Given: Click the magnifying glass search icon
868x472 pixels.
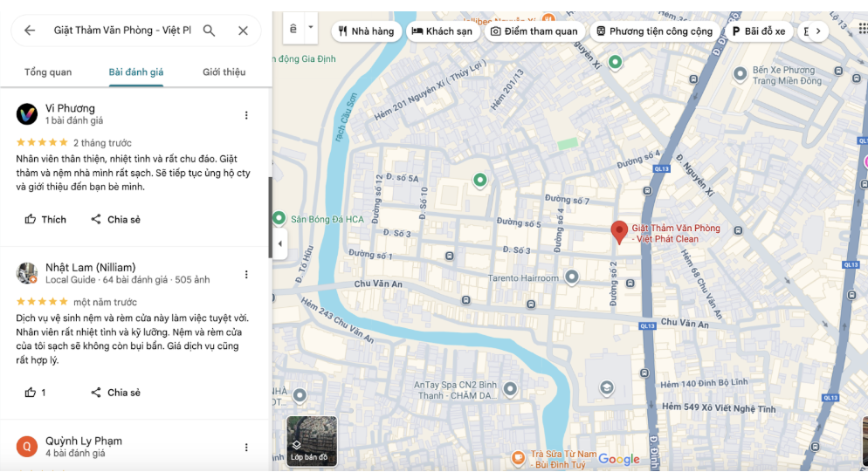Looking at the screenshot, I should click(210, 31).
